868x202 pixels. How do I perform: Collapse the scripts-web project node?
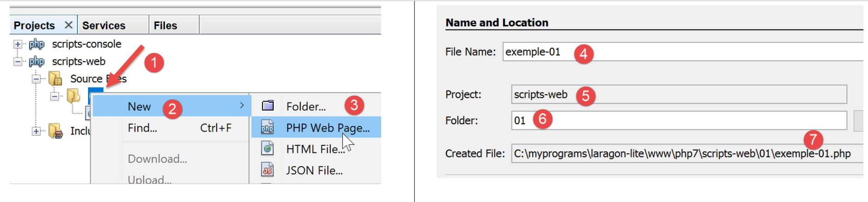[18, 61]
